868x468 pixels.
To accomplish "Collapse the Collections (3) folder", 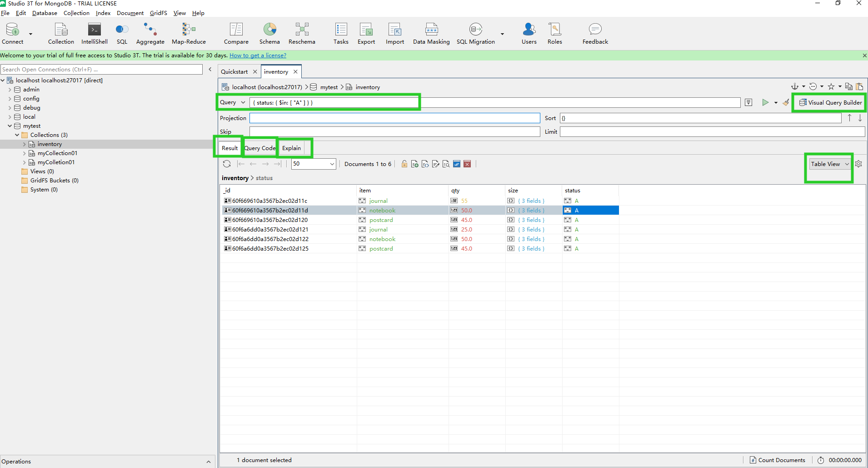I will [x=17, y=135].
